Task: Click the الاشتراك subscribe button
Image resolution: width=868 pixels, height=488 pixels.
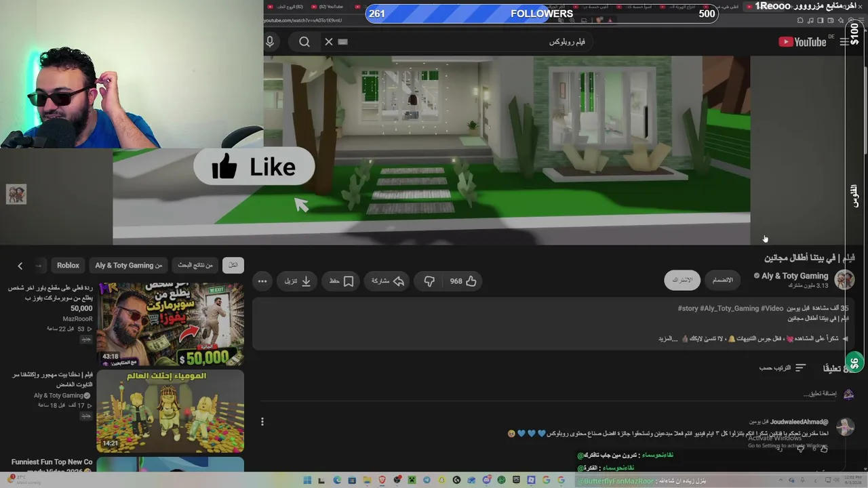Action: [x=682, y=280]
